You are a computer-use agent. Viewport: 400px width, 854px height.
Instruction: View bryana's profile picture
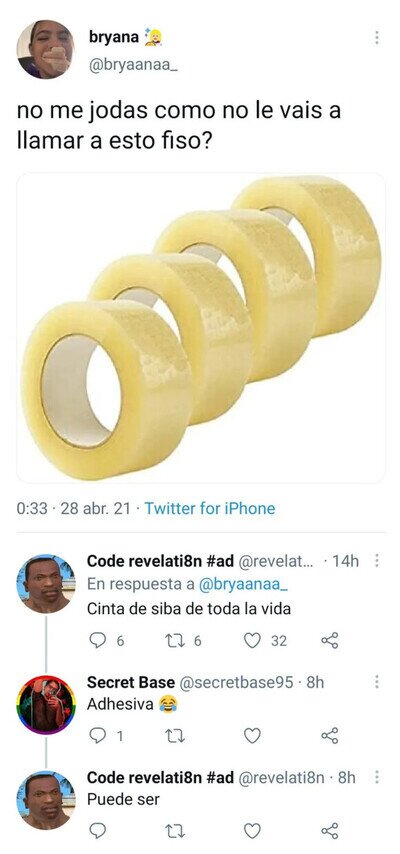tap(45, 50)
